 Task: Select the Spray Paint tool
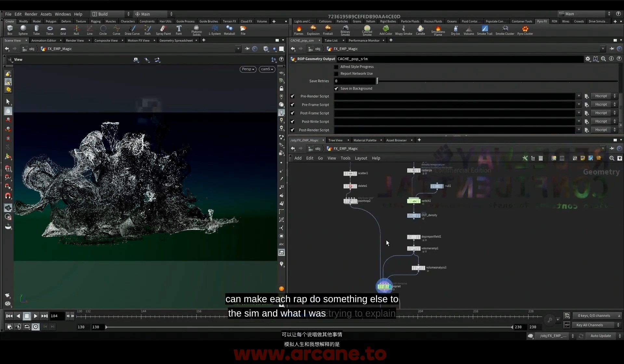point(163,30)
